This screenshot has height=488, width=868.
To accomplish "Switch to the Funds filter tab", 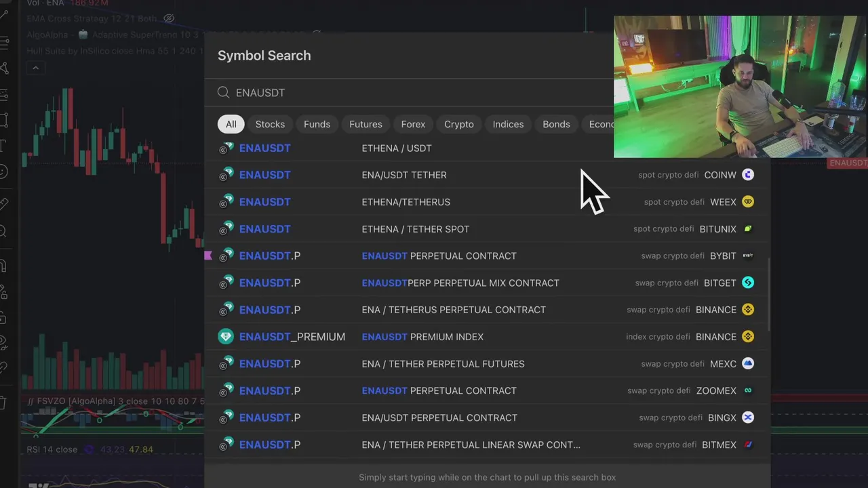I will [x=317, y=124].
